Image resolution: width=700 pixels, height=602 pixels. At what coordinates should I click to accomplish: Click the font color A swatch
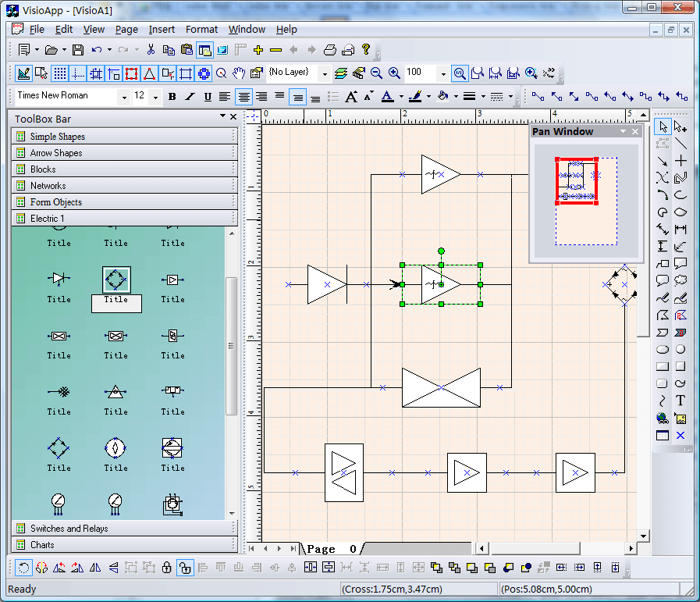(x=388, y=97)
